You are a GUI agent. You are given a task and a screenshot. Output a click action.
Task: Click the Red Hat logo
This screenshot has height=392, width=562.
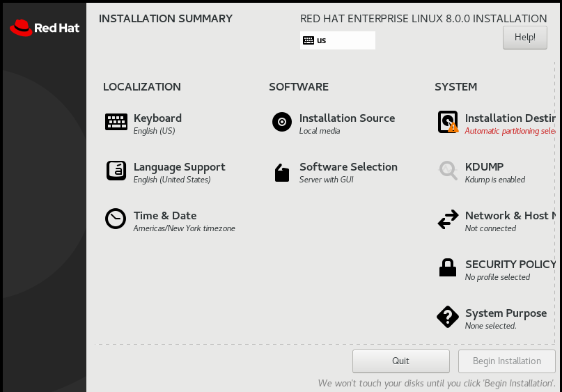click(45, 28)
